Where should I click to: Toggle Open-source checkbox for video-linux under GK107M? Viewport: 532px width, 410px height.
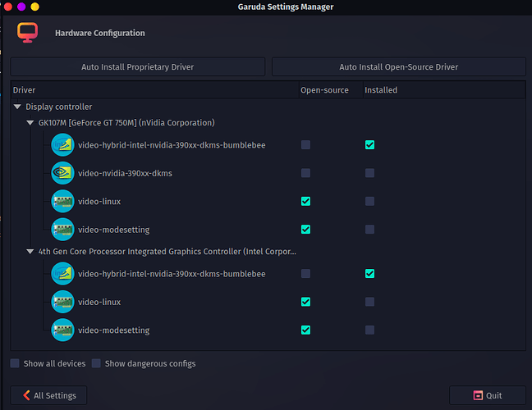[305, 201]
